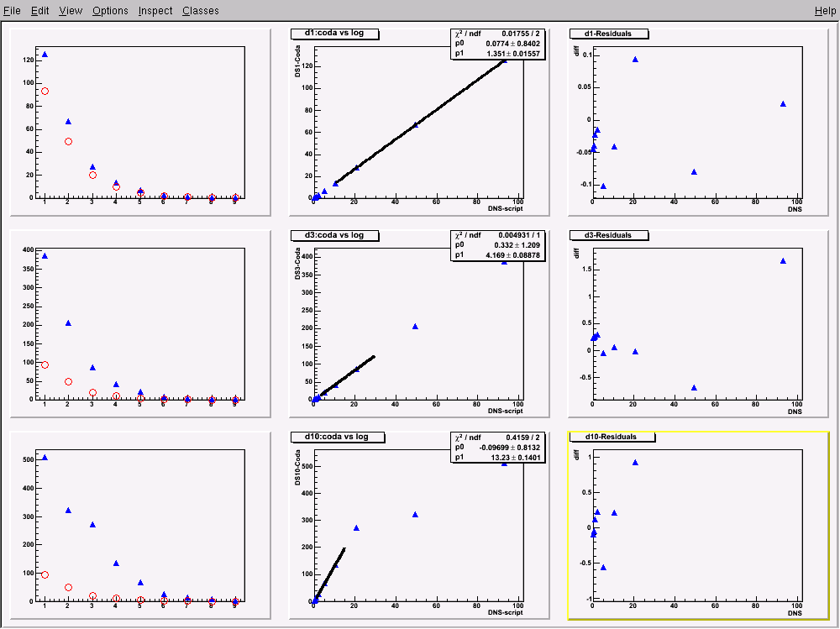Click blue triangle near 125 in top-left plot
The width and height of the screenshot is (840, 629).
[45, 54]
